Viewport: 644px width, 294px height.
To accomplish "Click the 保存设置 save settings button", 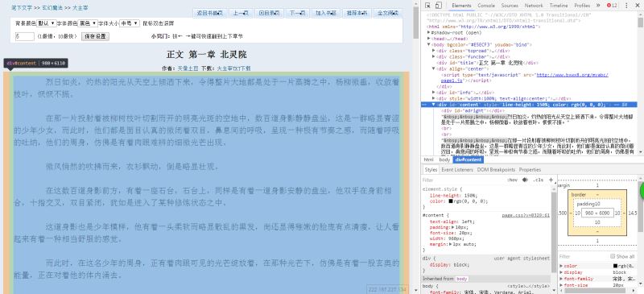I will 95,36.
